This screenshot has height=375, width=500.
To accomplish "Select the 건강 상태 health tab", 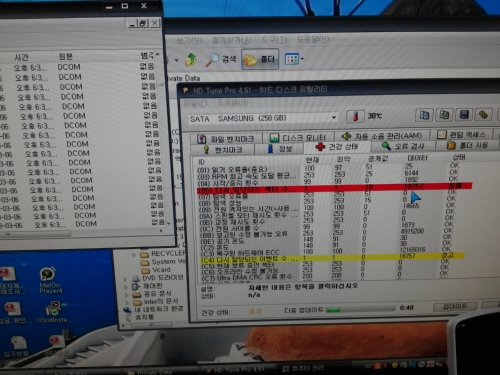I will [337, 147].
